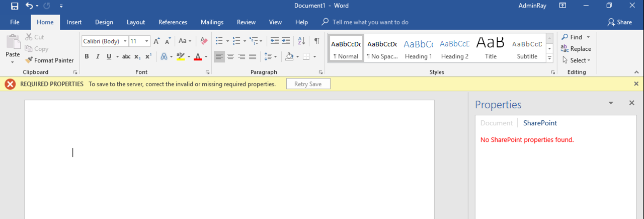Toggle Superscript formatting
Screen dimensions: 644x219
[x=148, y=56]
